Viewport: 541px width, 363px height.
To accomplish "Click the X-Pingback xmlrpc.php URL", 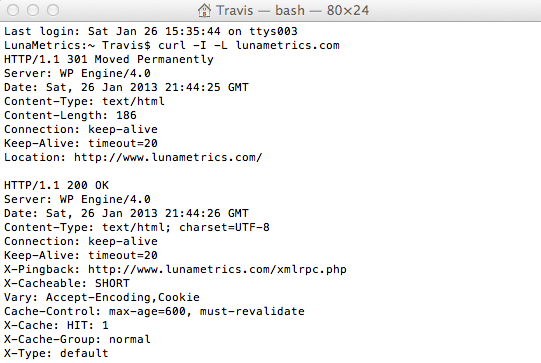I will (217, 269).
